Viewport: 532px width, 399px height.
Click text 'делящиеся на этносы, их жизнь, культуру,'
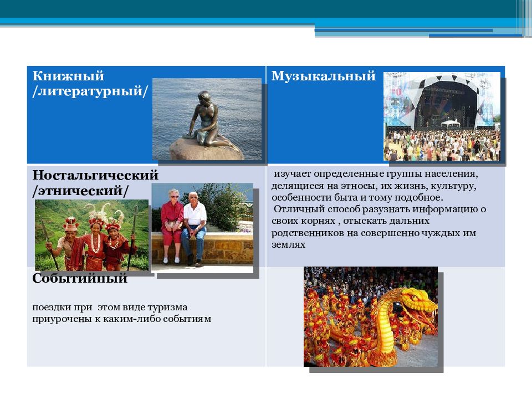(374, 186)
